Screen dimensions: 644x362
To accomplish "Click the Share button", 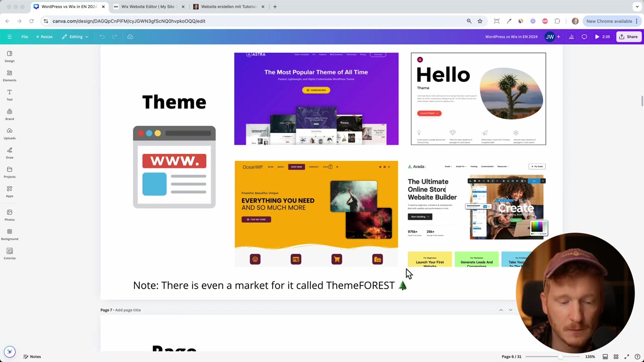I will tap(628, 37).
